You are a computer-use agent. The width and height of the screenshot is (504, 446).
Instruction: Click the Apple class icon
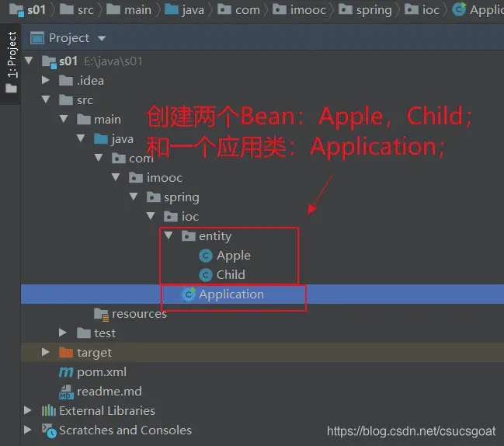206,256
